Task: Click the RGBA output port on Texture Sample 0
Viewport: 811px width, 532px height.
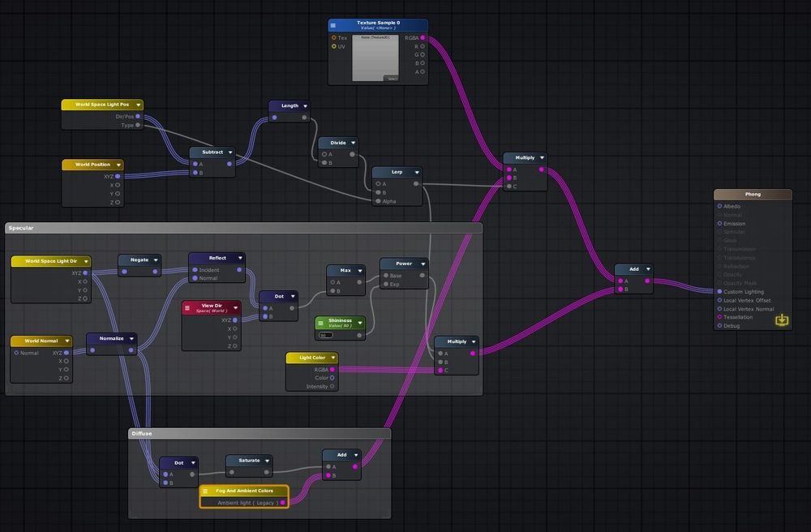Action: 421,37
